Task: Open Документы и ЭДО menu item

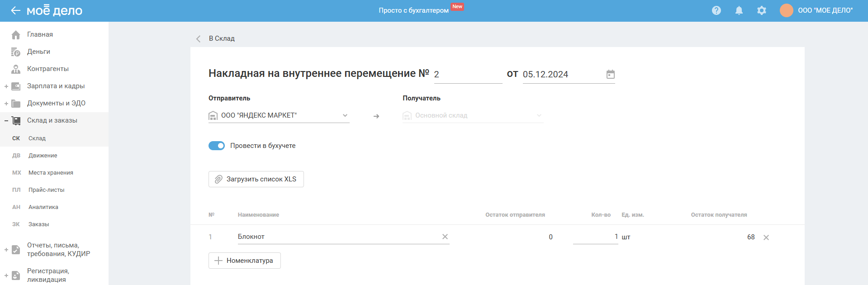Action: click(x=56, y=103)
